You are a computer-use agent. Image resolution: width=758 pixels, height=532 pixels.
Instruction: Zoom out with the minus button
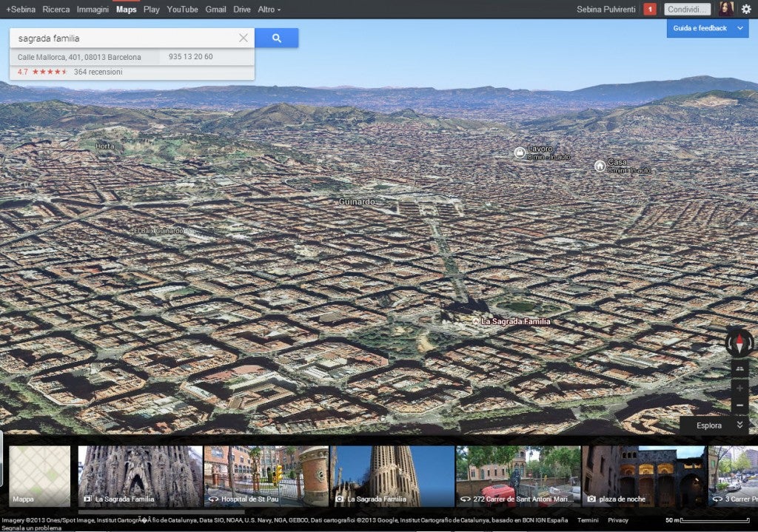(739, 405)
